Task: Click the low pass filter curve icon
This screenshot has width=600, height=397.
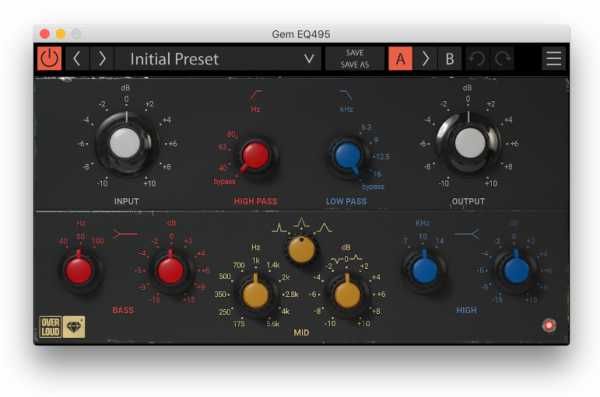Action: click(x=346, y=95)
